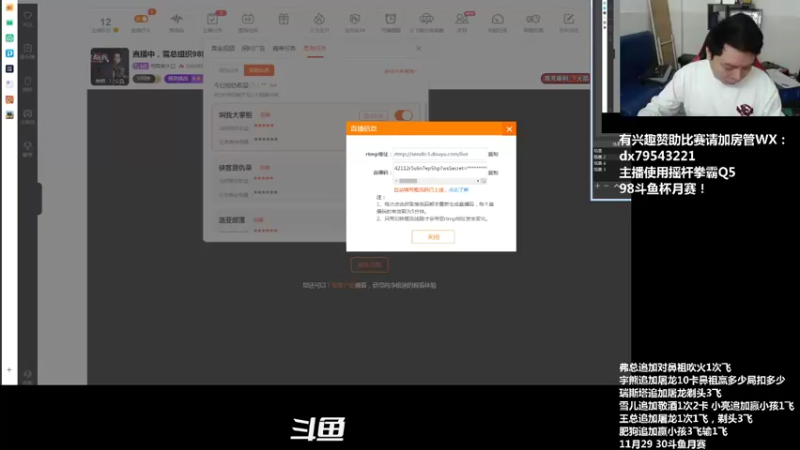Close the stream info dialog with X
The width and height of the screenshot is (800, 450).
pyautogui.click(x=509, y=129)
